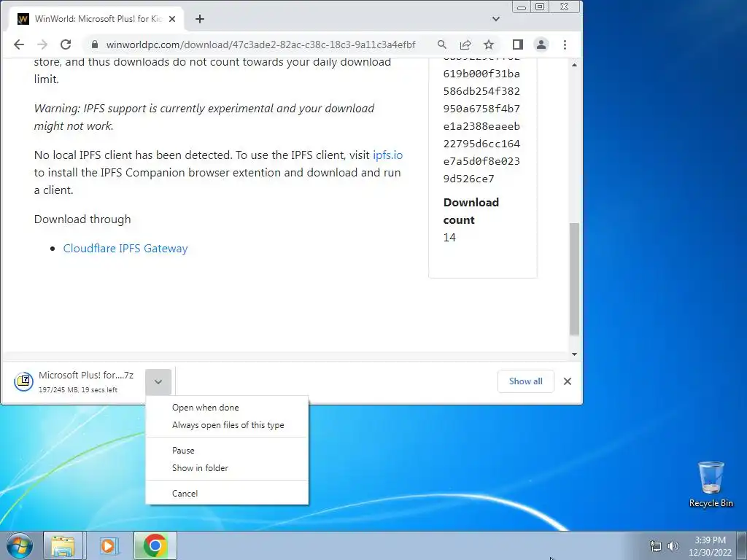Open the Chrome three-dot menu
This screenshot has height=560, width=747.
[565, 44]
